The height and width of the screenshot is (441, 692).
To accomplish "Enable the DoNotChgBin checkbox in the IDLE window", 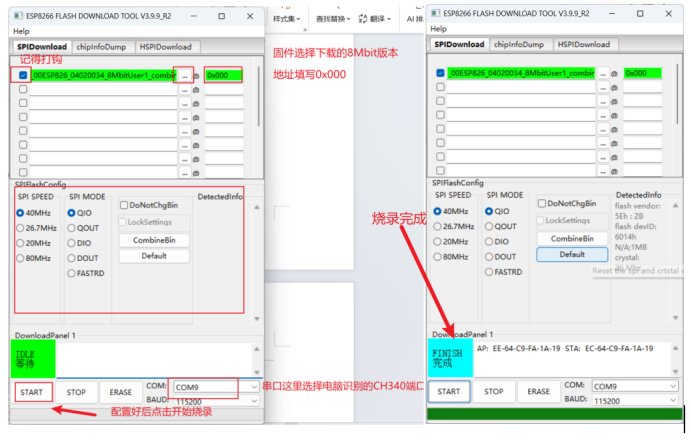I will 124,205.
